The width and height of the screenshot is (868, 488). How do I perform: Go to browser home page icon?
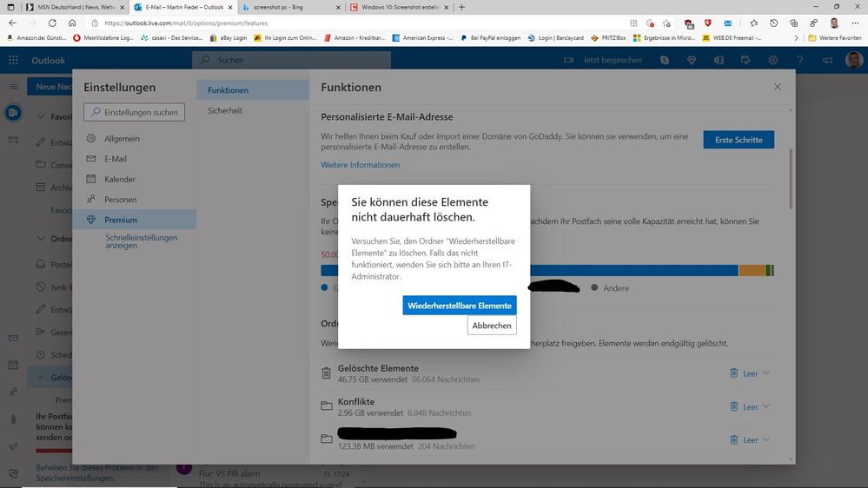click(72, 23)
